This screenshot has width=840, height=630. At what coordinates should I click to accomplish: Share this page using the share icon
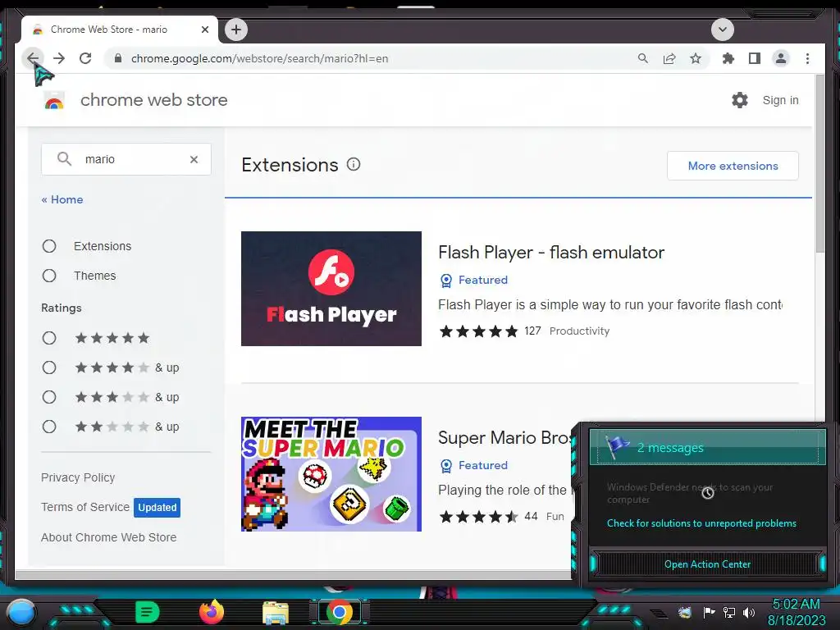tap(669, 58)
